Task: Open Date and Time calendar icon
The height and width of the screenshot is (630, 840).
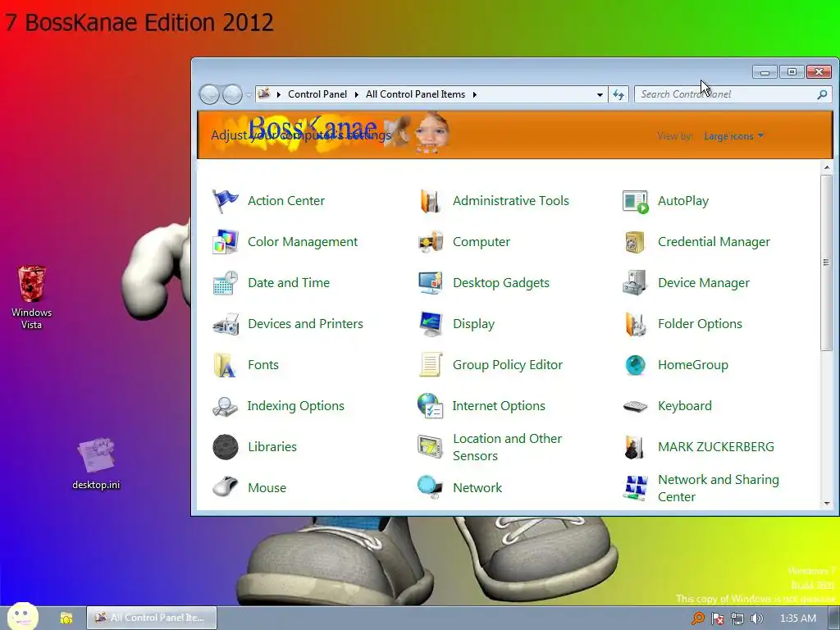Action: coord(225,283)
